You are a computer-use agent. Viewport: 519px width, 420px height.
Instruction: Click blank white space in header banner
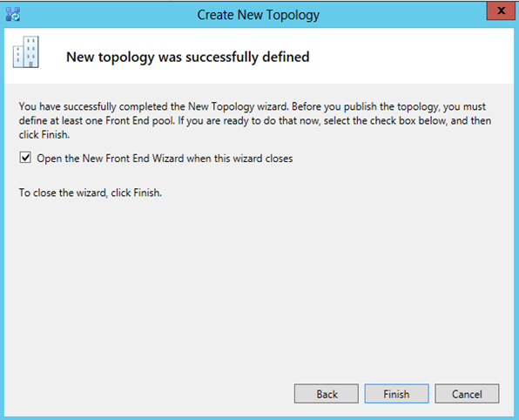click(x=414, y=57)
